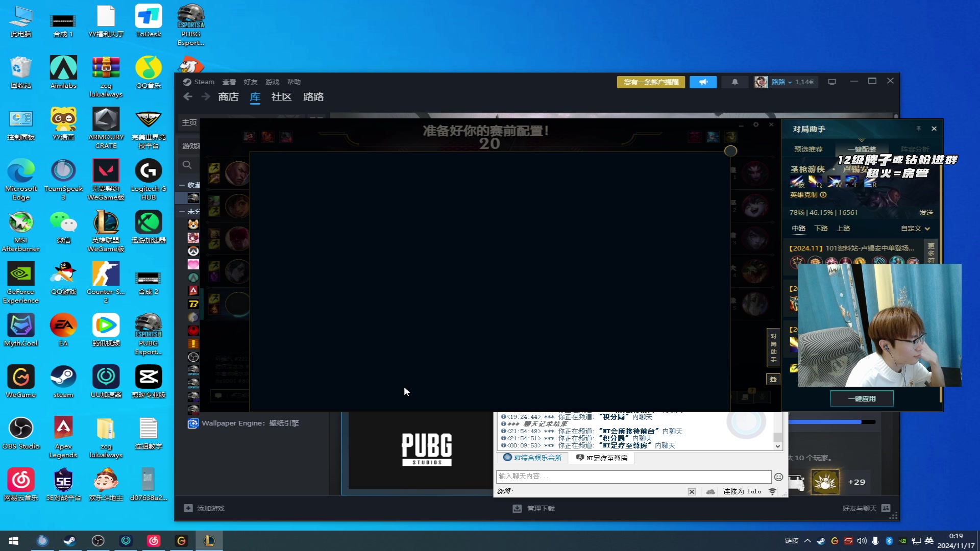Image resolution: width=980 pixels, height=551 pixels.
Task: Open the 游戏 menu in Steam
Action: point(272,82)
